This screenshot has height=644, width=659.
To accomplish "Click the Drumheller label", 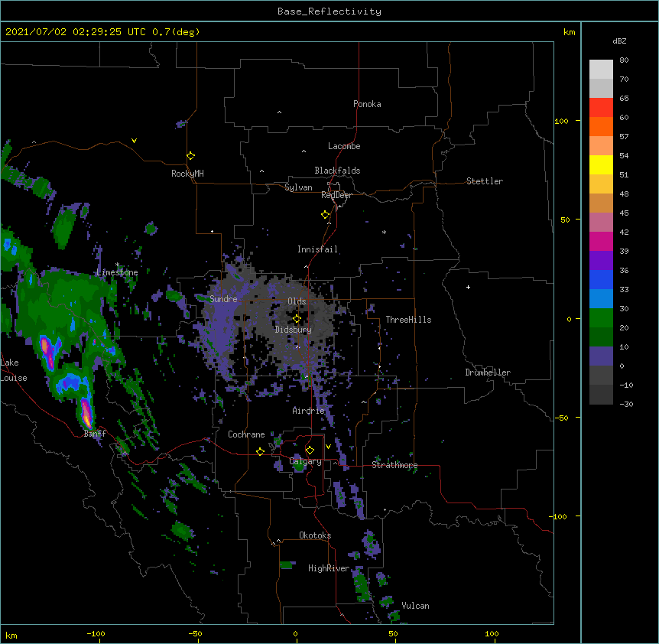I will (488, 372).
